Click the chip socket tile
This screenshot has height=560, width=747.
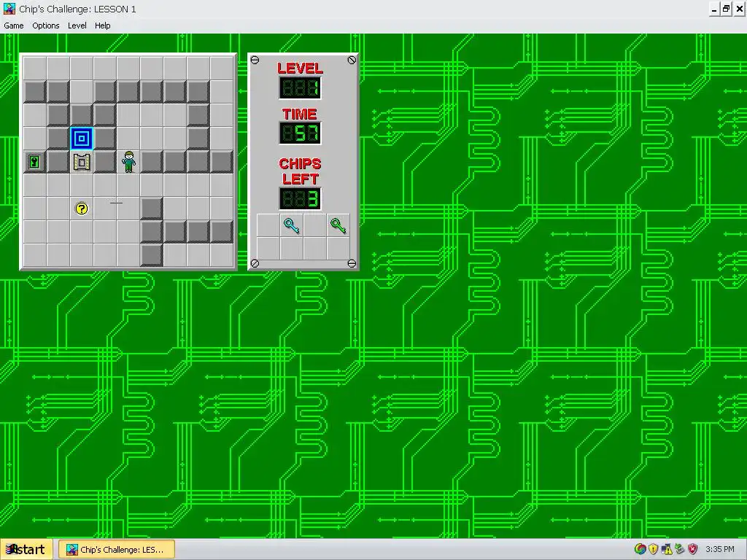point(82,162)
